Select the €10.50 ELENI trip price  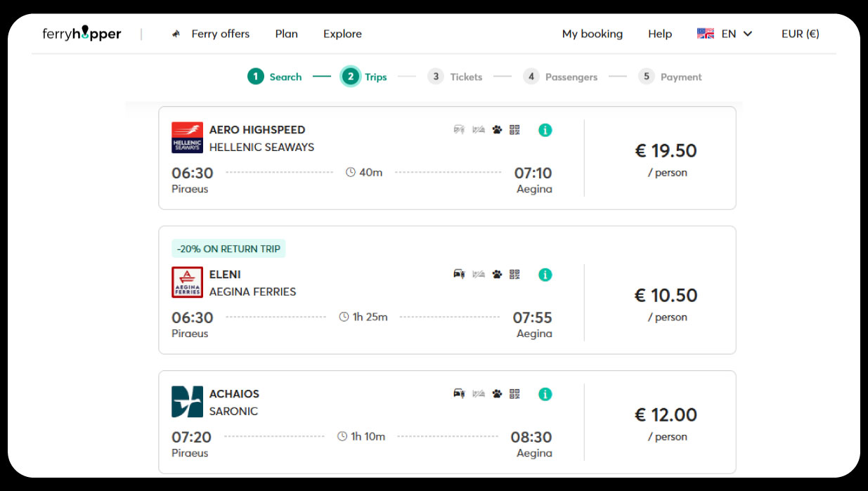coord(666,296)
